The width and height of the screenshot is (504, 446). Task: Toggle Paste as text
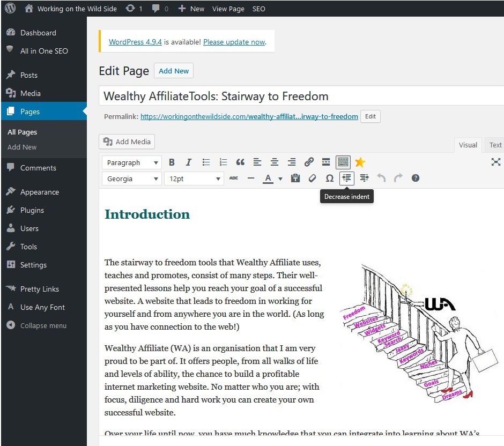[295, 178]
